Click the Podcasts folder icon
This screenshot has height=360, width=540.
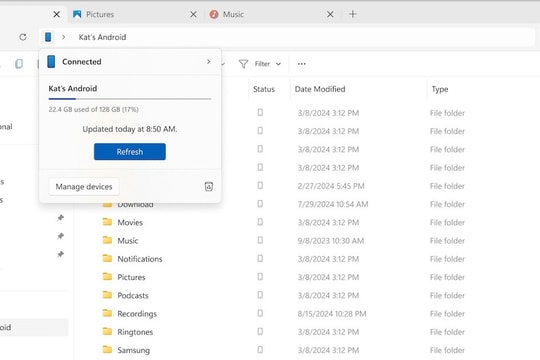(x=107, y=295)
